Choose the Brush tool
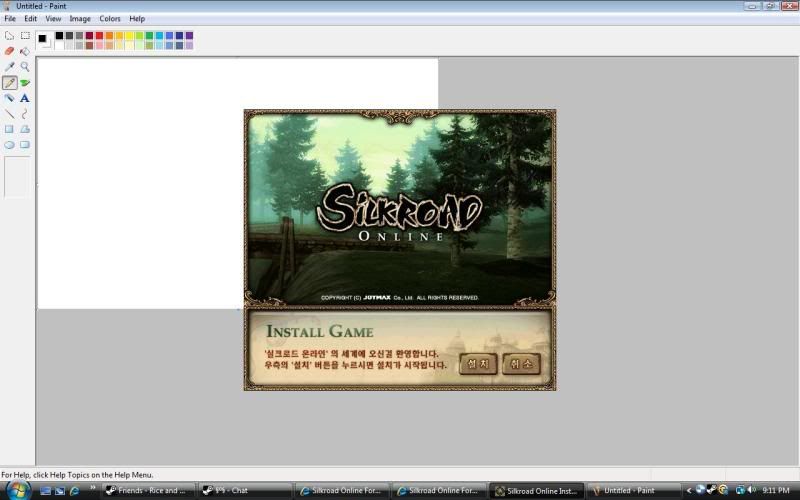 pyautogui.click(x=25, y=83)
